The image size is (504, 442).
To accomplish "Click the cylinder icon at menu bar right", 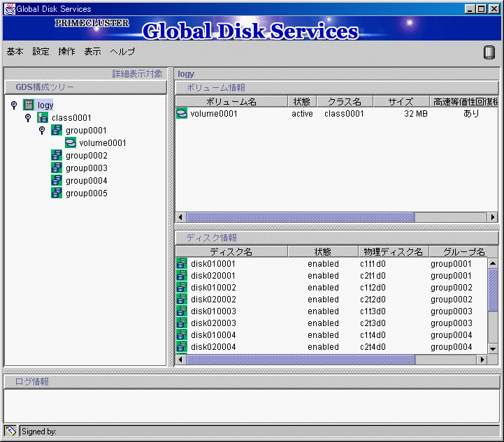I will [x=489, y=52].
